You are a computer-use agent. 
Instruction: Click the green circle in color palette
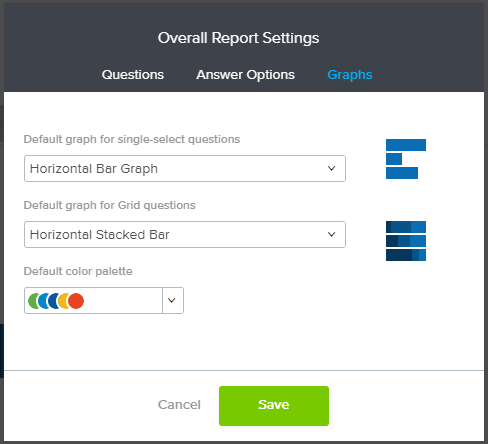pyautogui.click(x=32, y=301)
